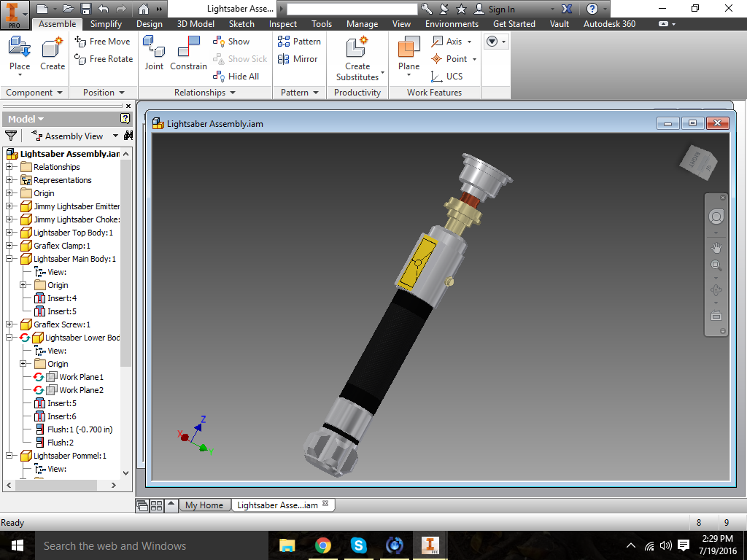Image resolution: width=747 pixels, height=560 pixels.
Task: Click Show relationships
Action: [x=231, y=42]
